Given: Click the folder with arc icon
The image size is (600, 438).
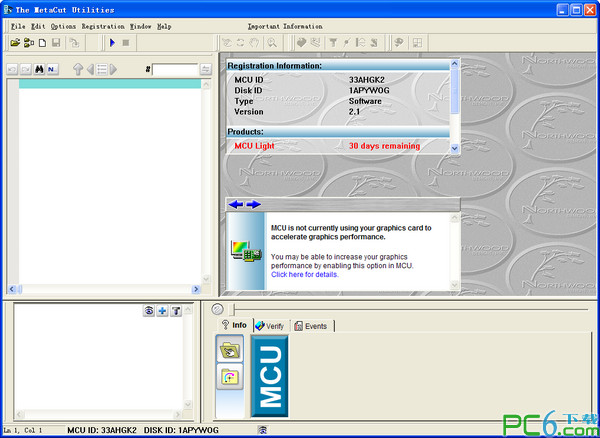Looking at the screenshot, I should (x=230, y=377).
